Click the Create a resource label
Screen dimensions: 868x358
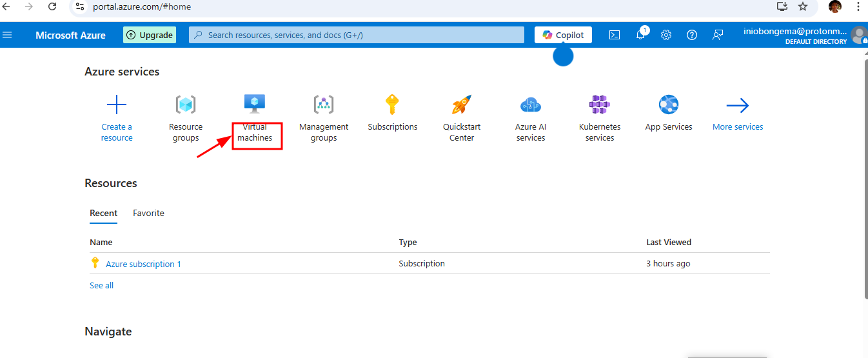(x=117, y=132)
